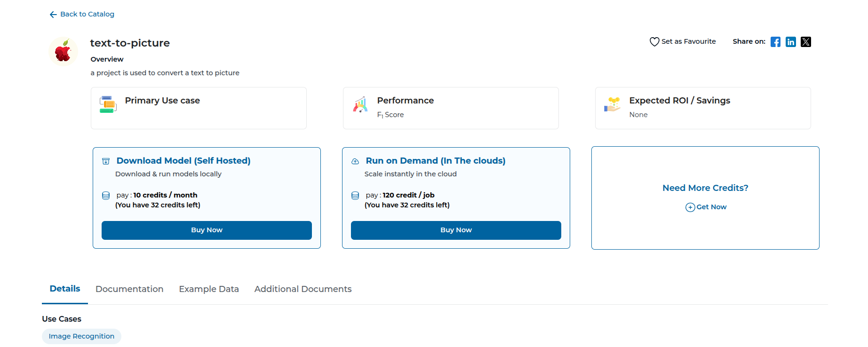Click the Use Cases heading

tap(62, 319)
